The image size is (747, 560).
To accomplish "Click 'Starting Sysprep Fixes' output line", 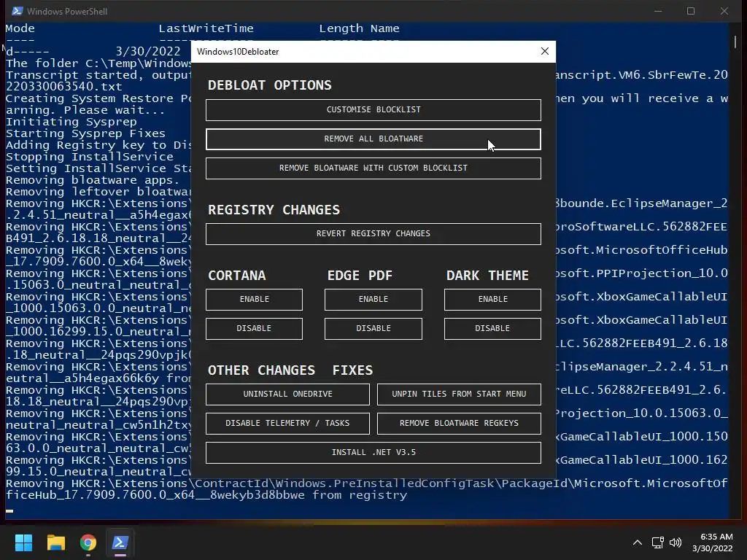I will tap(86, 134).
